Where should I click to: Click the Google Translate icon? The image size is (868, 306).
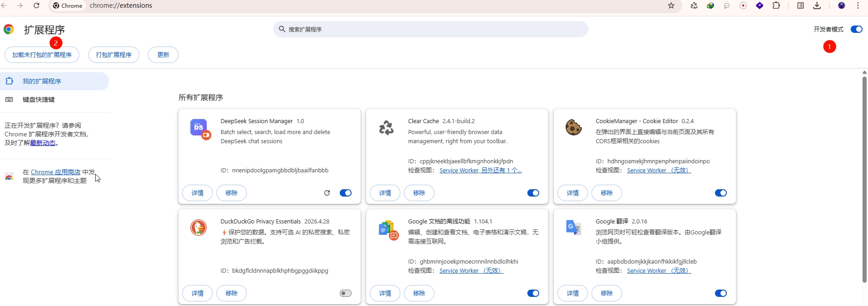click(x=573, y=227)
